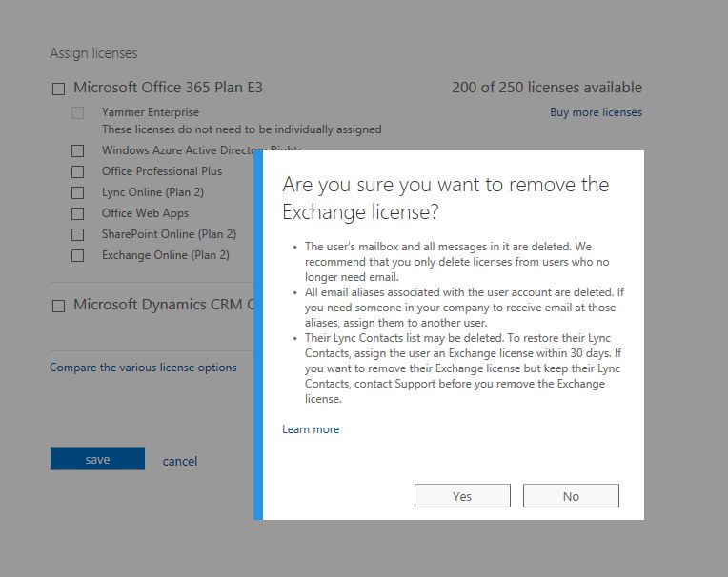Toggle the Yammer Enterprise checkbox
The width and height of the screenshot is (728, 577).
pyautogui.click(x=78, y=113)
